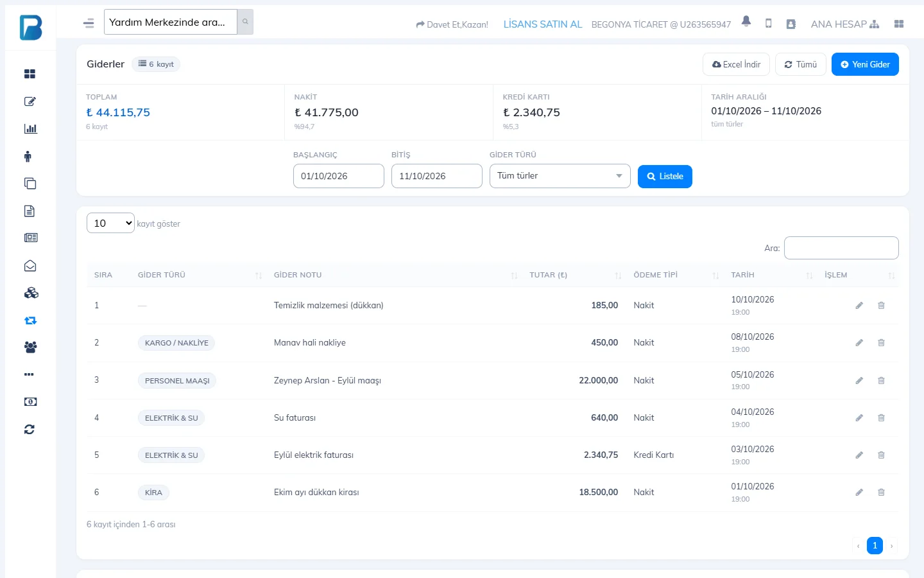This screenshot has height=578, width=924.
Task: Open the stacked boxes inventory sidebar icon
Action: 31,293
